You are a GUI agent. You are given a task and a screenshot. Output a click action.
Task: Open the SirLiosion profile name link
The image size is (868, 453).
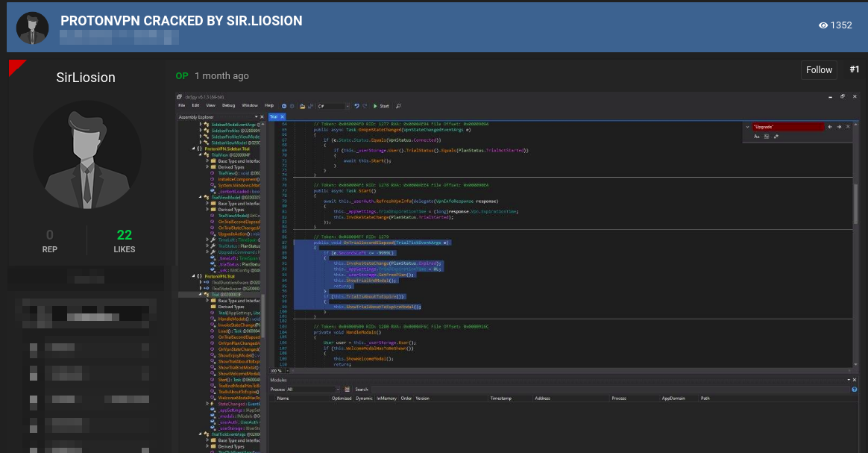point(86,78)
